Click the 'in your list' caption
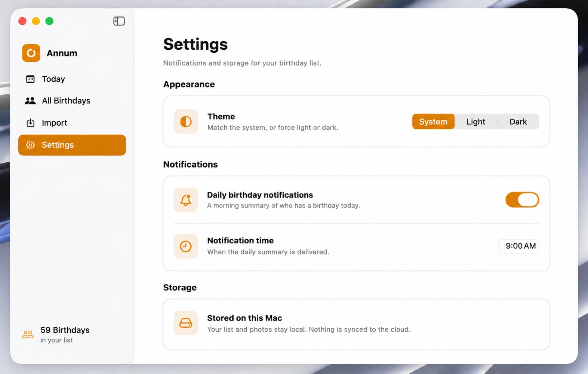 pos(56,340)
